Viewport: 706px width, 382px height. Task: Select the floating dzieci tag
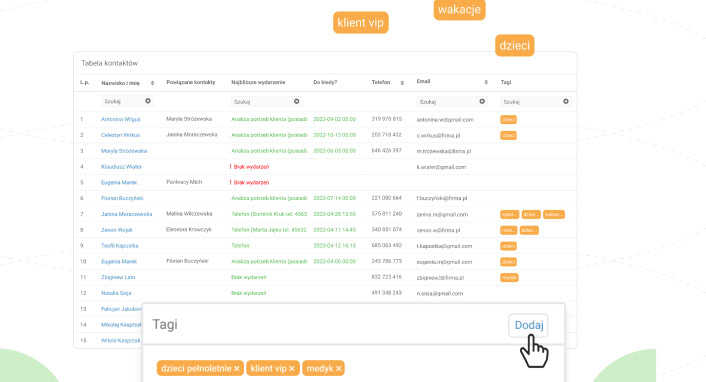click(515, 45)
